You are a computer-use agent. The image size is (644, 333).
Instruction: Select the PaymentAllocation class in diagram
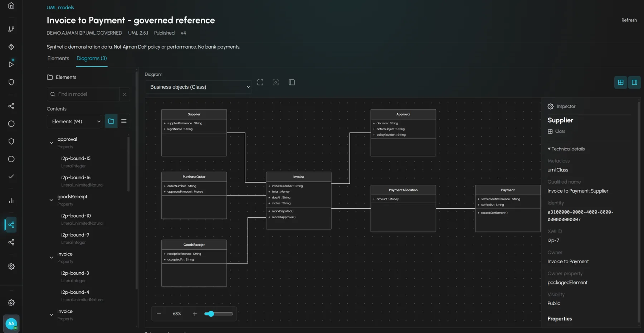tap(403, 208)
